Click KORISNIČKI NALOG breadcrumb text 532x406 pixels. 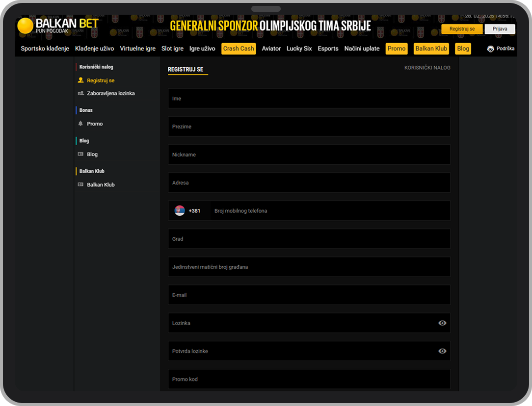click(x=427, y=68)
